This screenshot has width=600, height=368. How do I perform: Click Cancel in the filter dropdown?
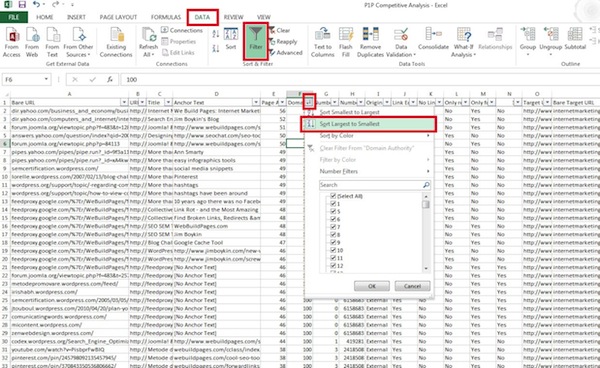coord(412,286)
